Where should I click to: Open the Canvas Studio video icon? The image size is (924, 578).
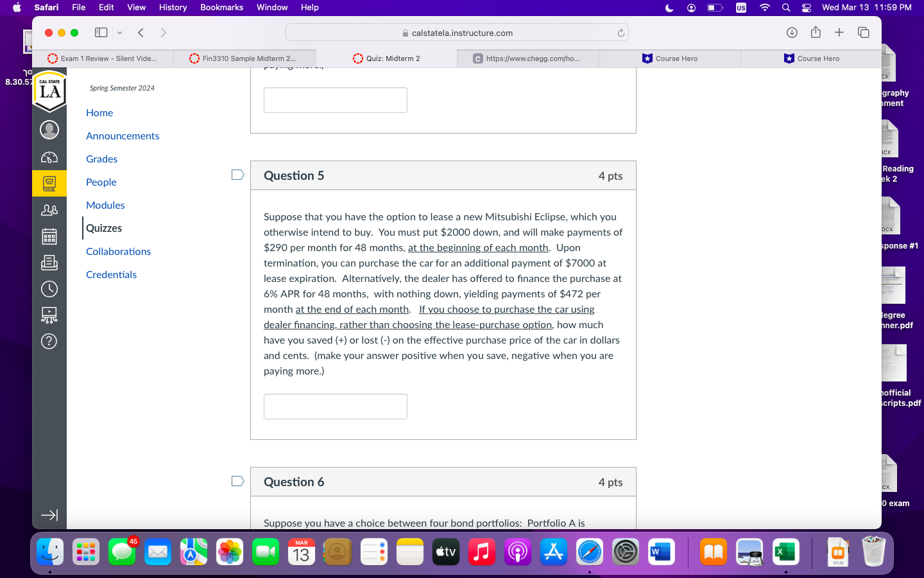click(49, 315)
